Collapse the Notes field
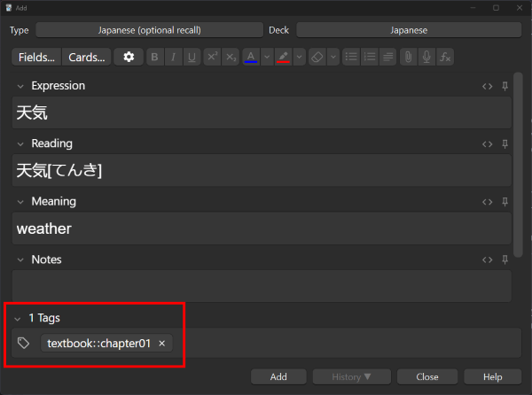 point(20,259)
